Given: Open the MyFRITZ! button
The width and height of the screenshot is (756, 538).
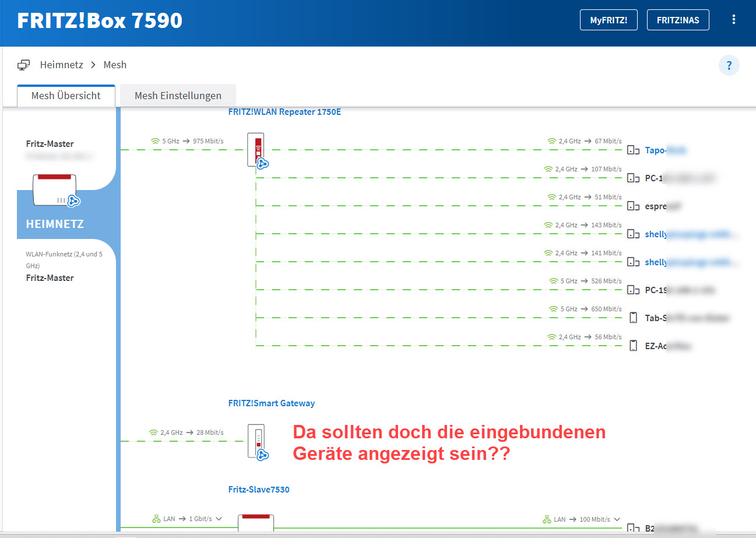Looking at the screenshot, I should click(x=609, y=20).
